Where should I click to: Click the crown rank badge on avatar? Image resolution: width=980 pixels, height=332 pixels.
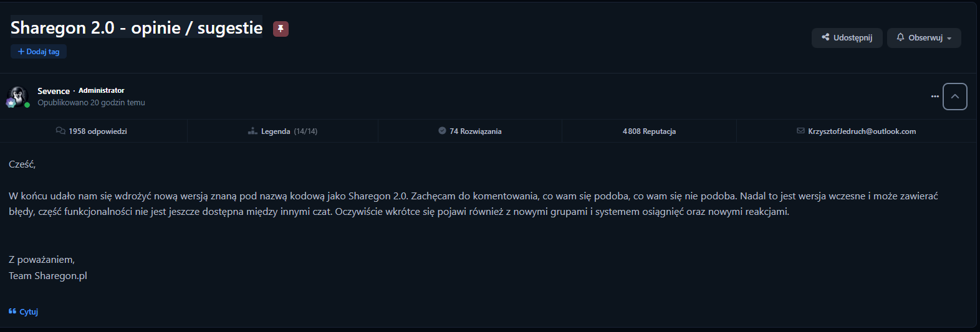point(11,103)
